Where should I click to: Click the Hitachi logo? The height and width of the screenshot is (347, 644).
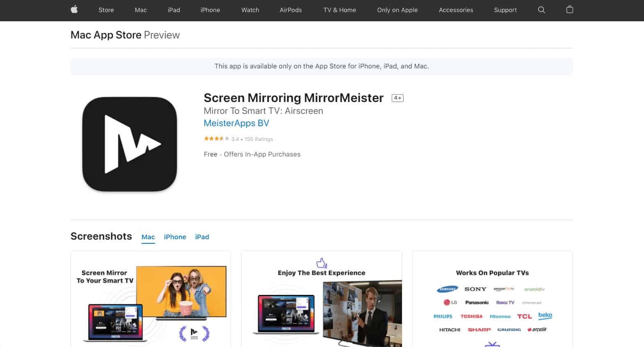coord(450,330)
